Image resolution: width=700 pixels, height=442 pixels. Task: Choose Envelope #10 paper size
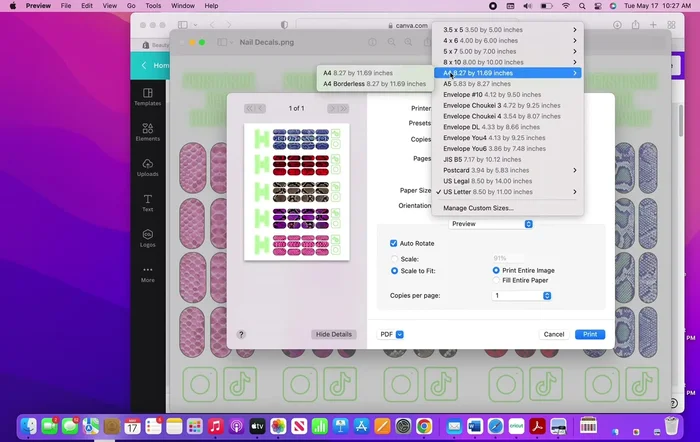tap(508, 95)
